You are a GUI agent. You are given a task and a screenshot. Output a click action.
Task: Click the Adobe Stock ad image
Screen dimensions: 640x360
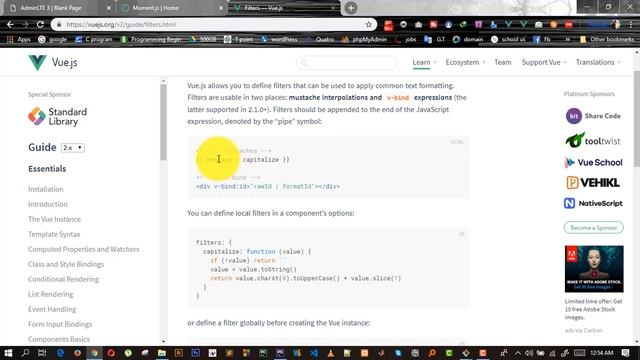pos(594,269)
